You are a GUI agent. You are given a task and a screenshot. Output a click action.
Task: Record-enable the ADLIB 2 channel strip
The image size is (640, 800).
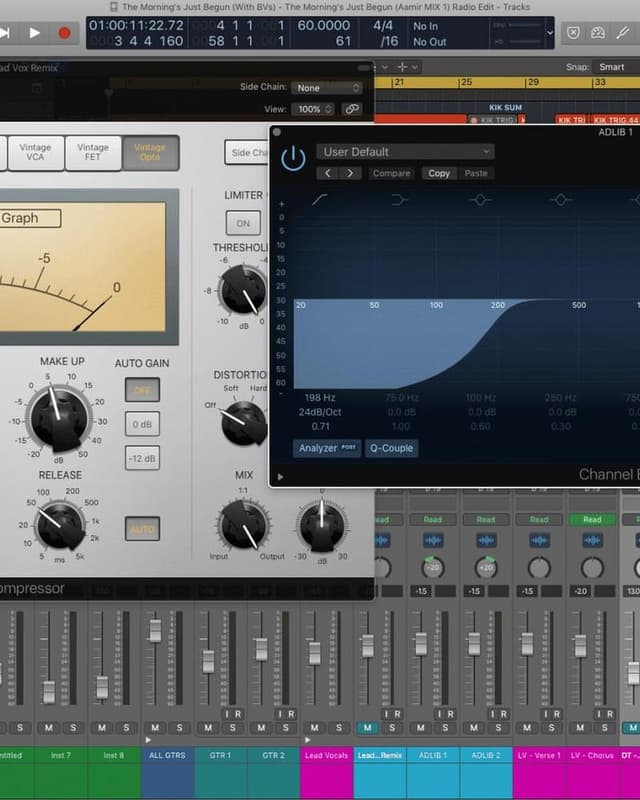[504, 714]
